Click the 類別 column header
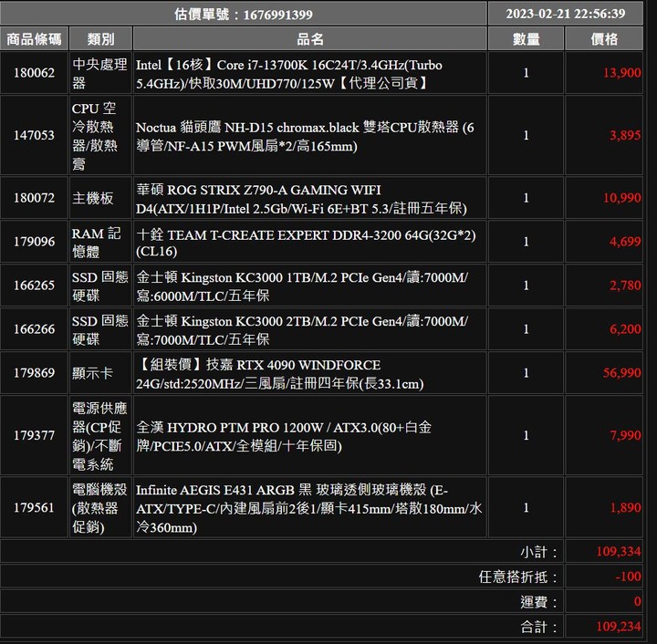The width and height of the screenshot is (657, 644). point(100,39)
